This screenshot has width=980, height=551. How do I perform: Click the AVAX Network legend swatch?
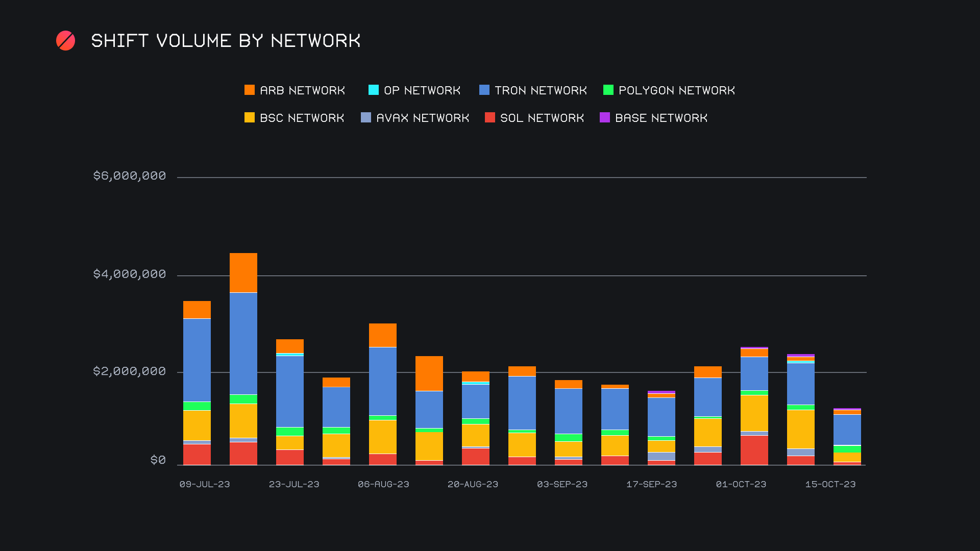tap(366, 118)
